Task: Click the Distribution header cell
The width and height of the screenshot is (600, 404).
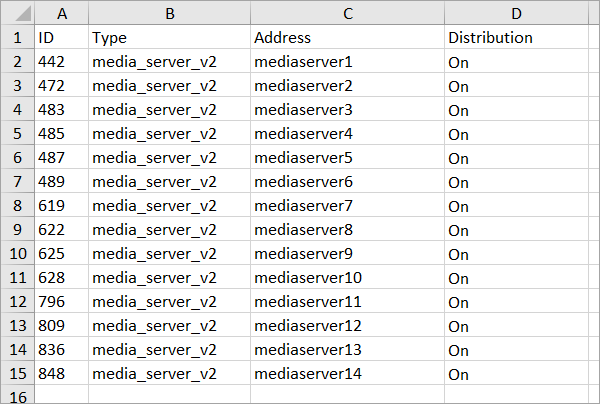Action: pyautogui.click(x=516, y=38)
